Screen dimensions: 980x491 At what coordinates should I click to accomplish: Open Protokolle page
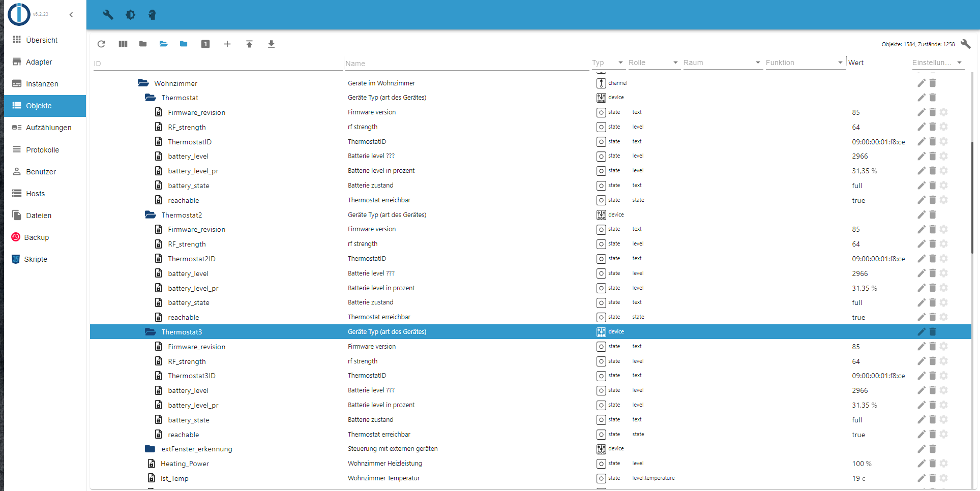coord(45,150)
